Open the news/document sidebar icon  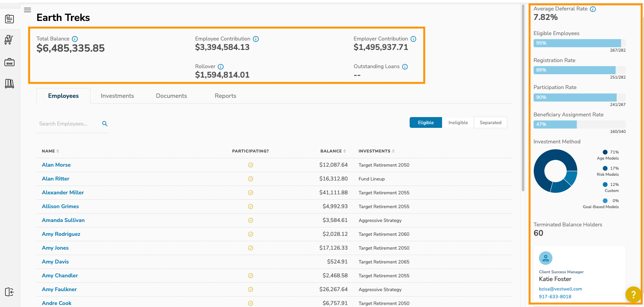[x=9, y=19]
